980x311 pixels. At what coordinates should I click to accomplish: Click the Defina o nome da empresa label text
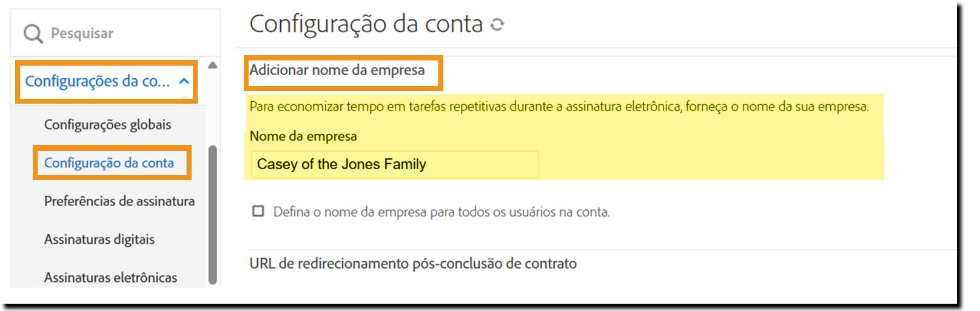coord(441,212)
